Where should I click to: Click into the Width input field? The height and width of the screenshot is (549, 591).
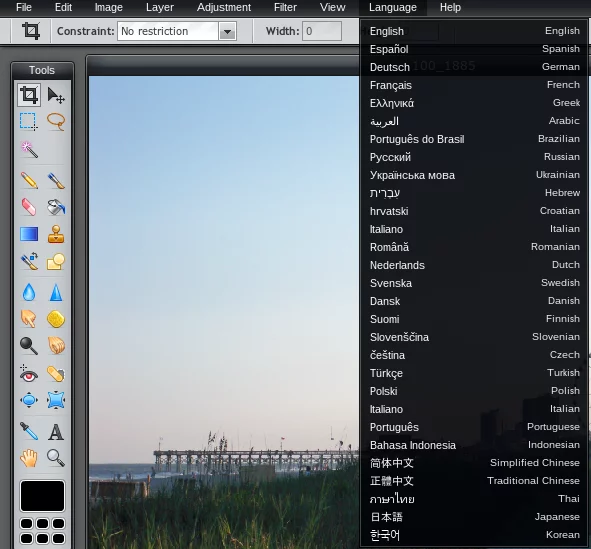click(x=322, y=31)
